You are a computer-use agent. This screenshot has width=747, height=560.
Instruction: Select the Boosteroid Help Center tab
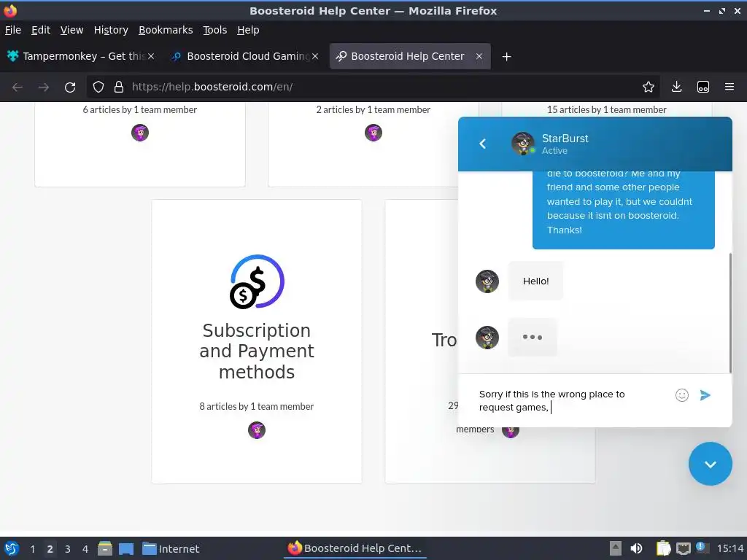pos(410,56)
